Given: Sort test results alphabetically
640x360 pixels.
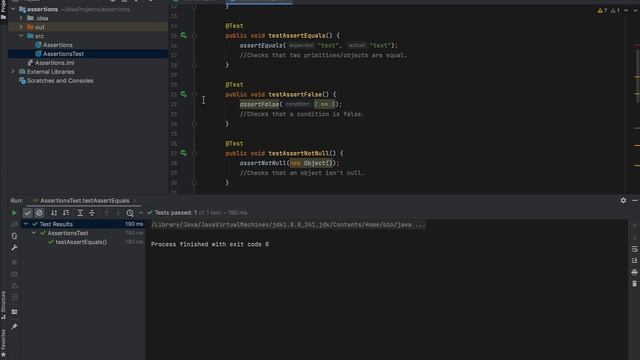Looking at the screenshot, I should pos(54,213).
